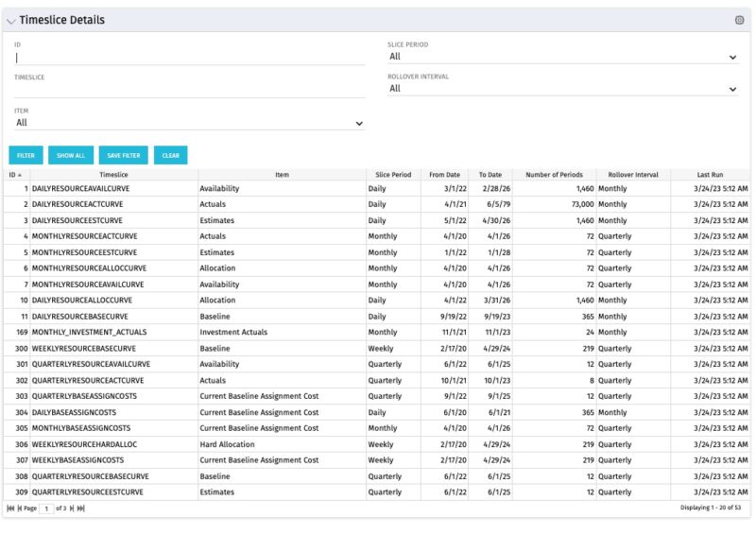Select WEEKLYRESOURCEBASECURVE timeslice row
756x552 pixels.
tap(376, 348)
